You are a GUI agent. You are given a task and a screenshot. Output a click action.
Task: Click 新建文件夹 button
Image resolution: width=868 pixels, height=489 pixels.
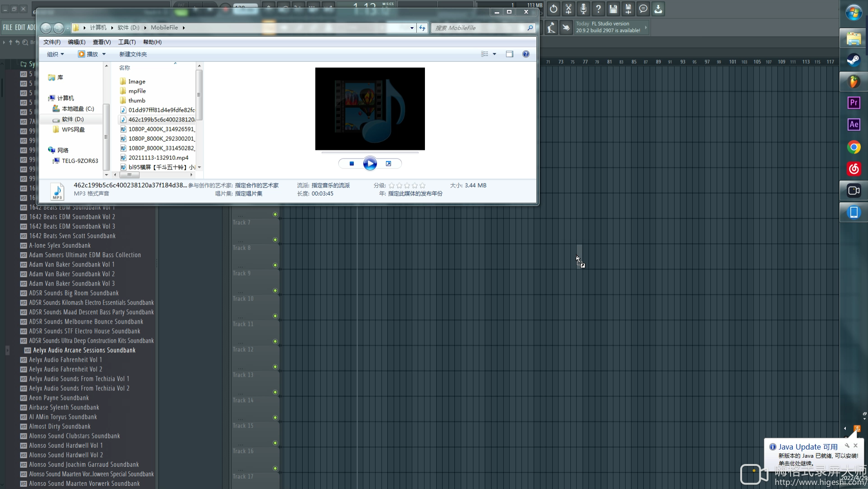click(x=133, y=54)
